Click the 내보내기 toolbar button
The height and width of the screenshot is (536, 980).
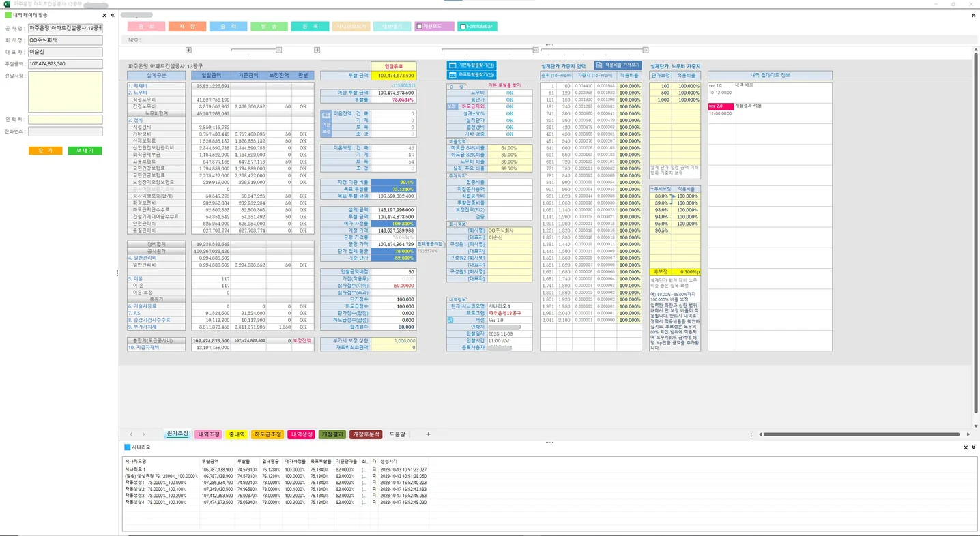point(392,27)
